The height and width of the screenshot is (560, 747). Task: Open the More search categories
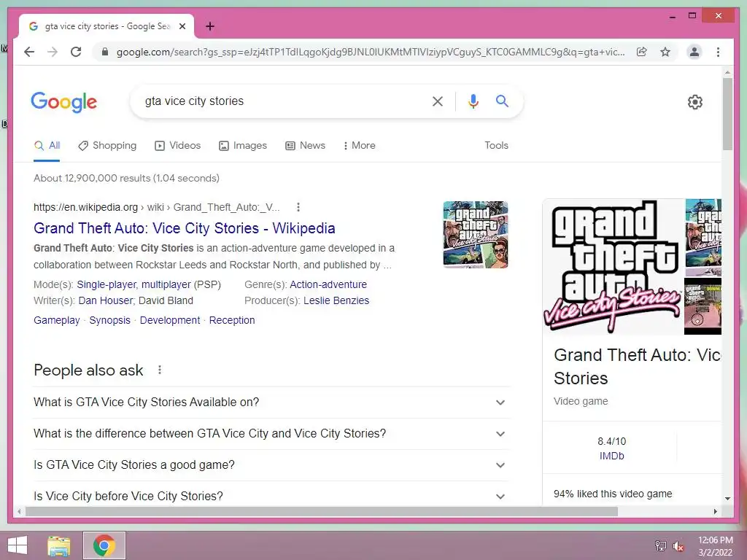(x=359, y=146)
